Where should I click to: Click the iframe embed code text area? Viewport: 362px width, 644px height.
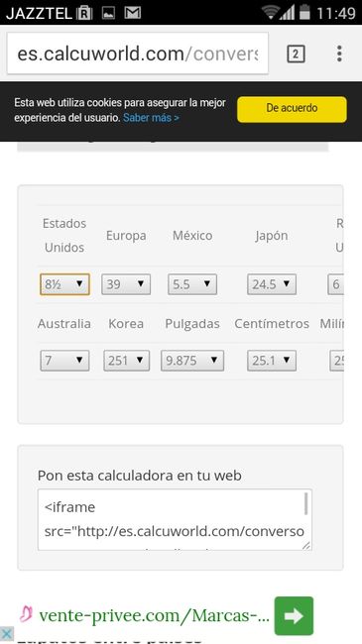point(175,519)
